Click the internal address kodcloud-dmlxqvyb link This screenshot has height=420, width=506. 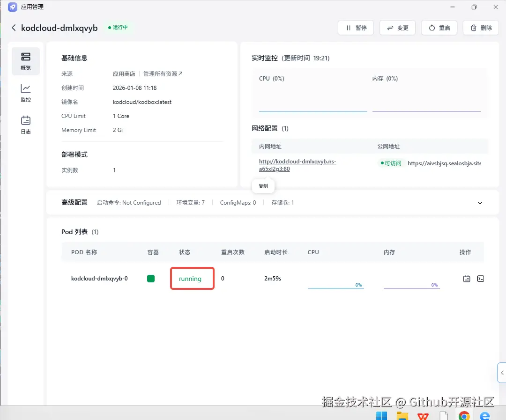point(298,165)
